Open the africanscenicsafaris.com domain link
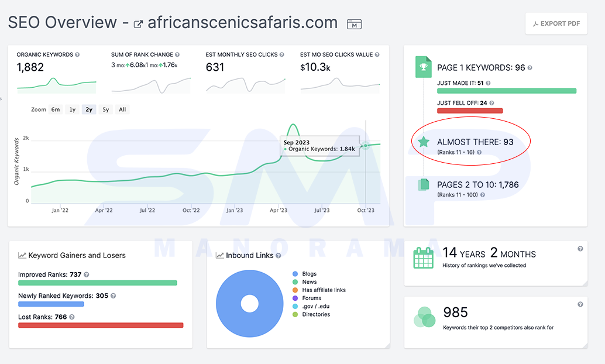605x364 pixels. [x=242, y=22]
